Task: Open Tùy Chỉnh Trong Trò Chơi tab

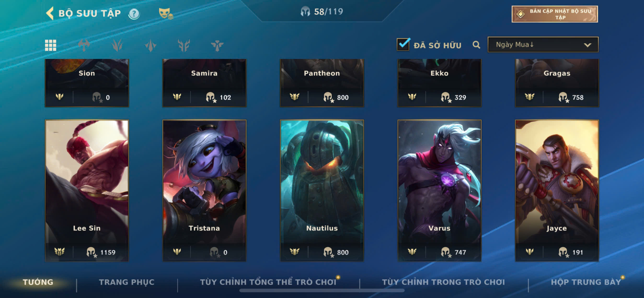Action: [x=443, y=282]
